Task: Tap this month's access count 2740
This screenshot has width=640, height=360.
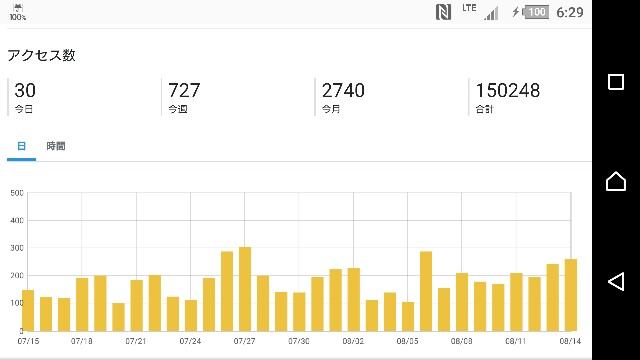Action: [x=343, y=90]
